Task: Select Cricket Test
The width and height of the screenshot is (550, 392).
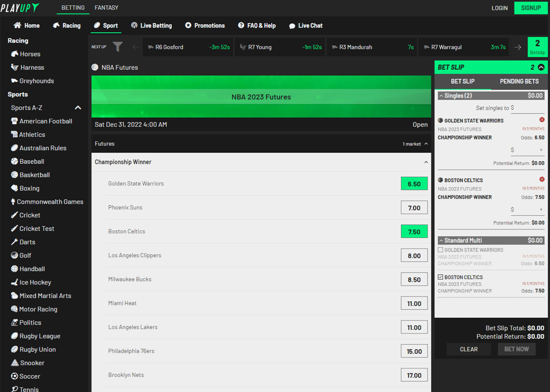Action: (32, 229)
